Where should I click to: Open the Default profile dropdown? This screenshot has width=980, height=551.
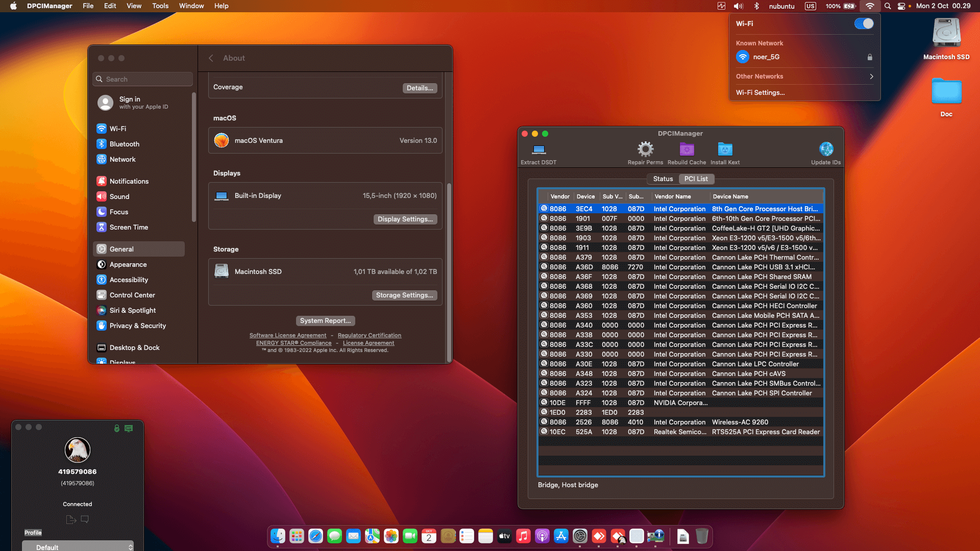[x=78, y=546]
